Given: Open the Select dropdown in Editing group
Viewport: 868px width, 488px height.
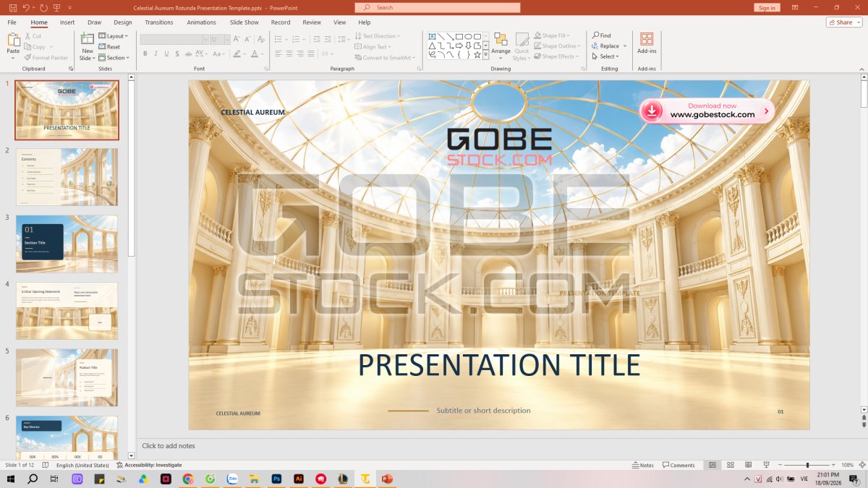Looking at the screenshot, I should coord(604,56).
